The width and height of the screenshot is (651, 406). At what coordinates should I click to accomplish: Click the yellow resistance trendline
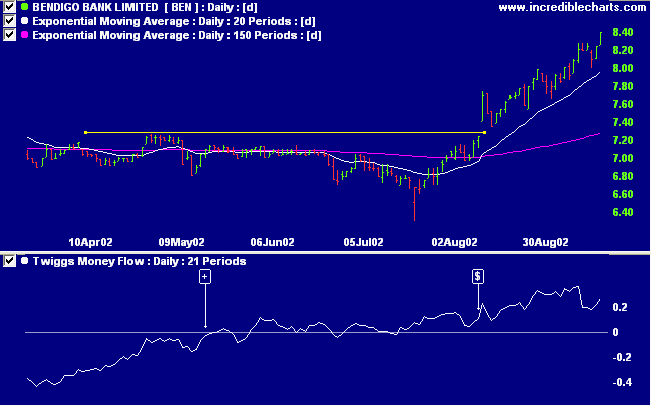click(285, 133)
